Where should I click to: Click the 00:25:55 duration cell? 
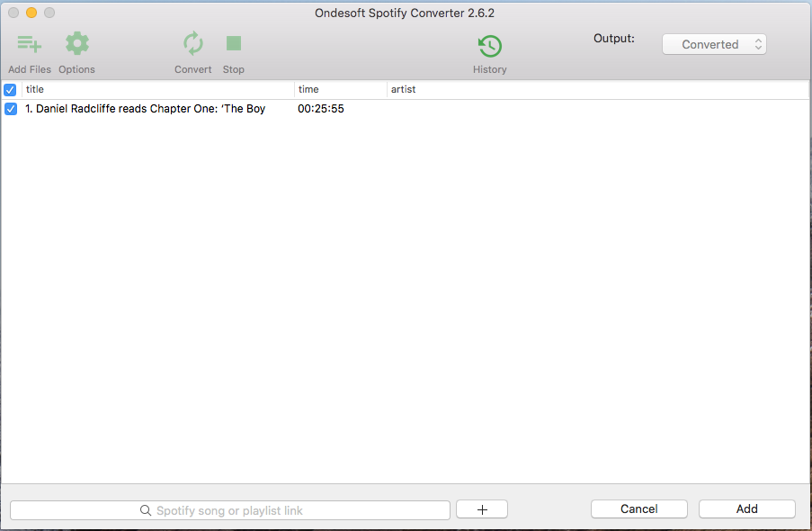point(320,109)
